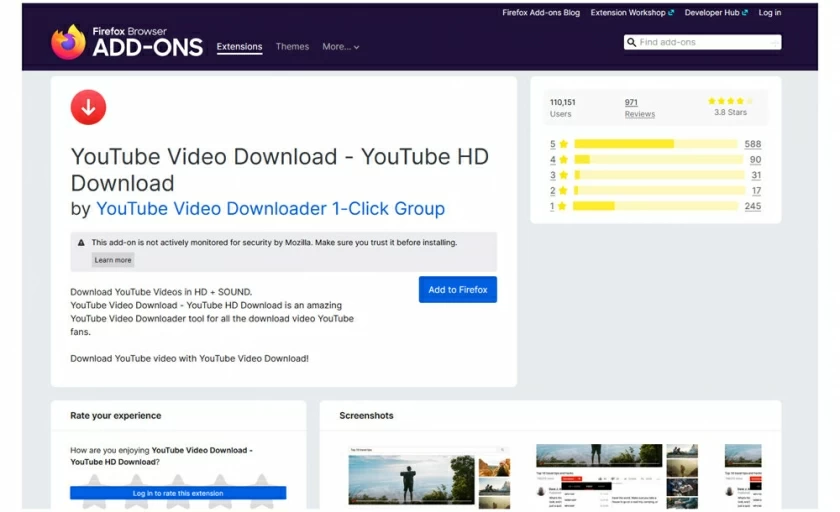Filter reviews by 5 star rating
Viewport: 840px width, 512px height.
coord(559,144)
